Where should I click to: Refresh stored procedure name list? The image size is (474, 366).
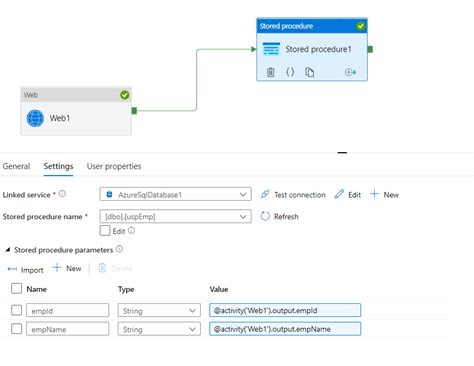point(279,216)
